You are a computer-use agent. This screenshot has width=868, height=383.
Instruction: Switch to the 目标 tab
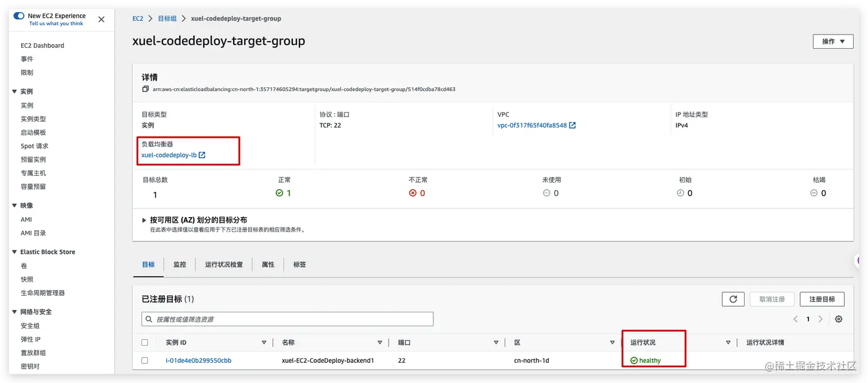[x=148, y=265]
